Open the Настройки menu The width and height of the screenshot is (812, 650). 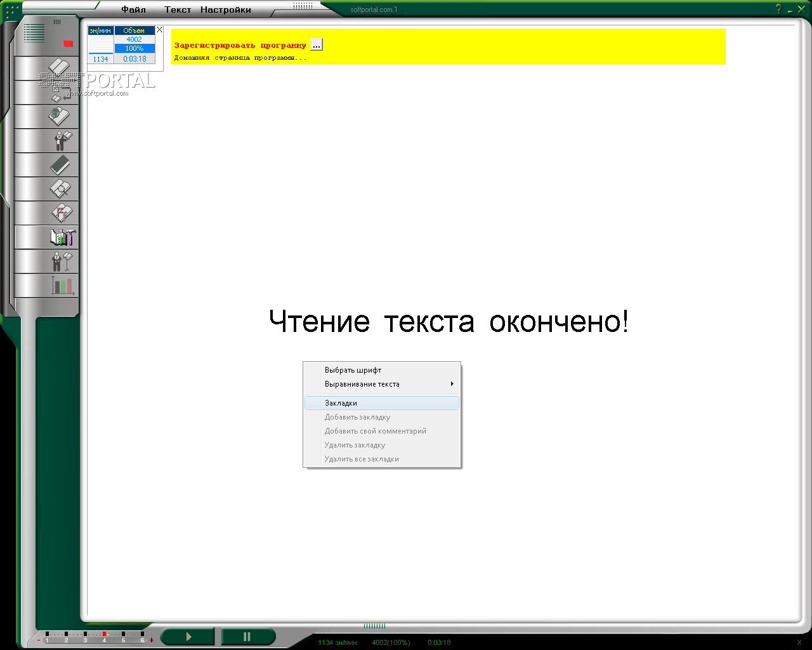tap(226, 10)
